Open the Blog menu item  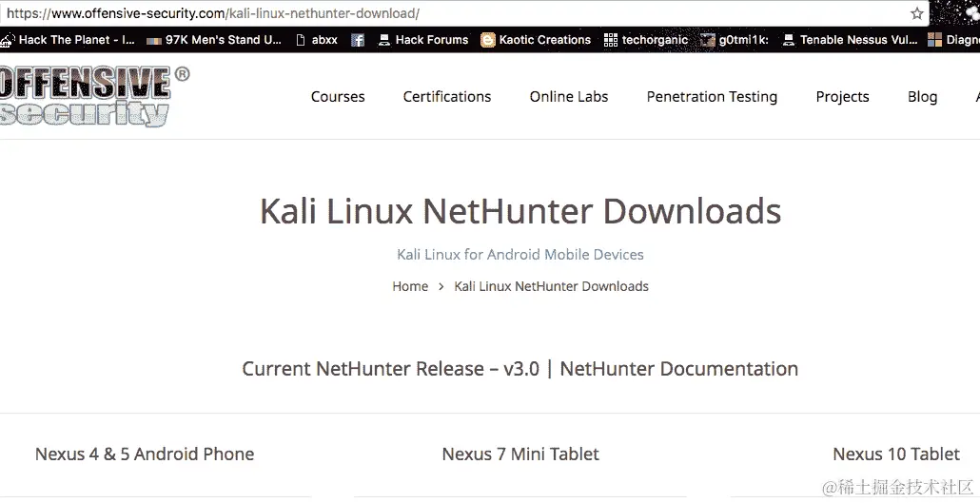[x=922, y=97]
